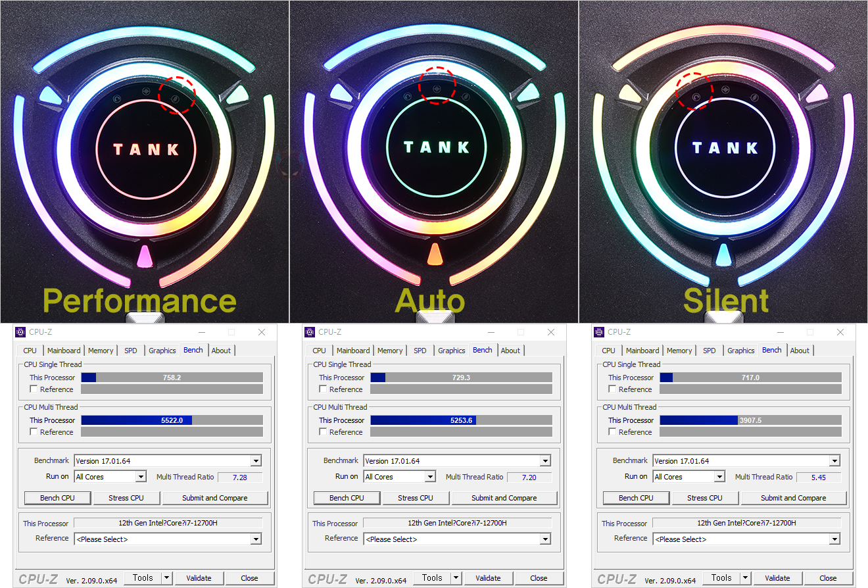
Task: Click Bench CPU button in middle CPU-Z window
Action: [x=347, y=498]
